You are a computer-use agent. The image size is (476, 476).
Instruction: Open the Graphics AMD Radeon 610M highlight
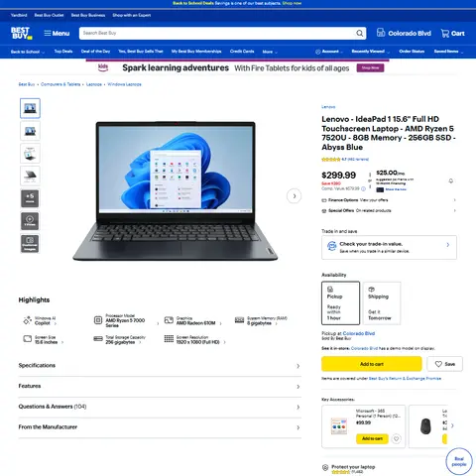[x=193, y=320]
